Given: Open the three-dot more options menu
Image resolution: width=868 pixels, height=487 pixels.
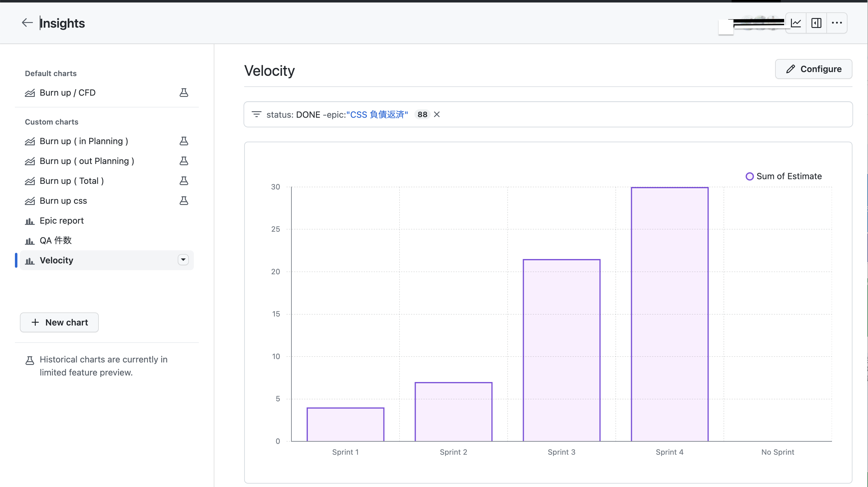Looking at the screenshot, I should tap(837, 23).
